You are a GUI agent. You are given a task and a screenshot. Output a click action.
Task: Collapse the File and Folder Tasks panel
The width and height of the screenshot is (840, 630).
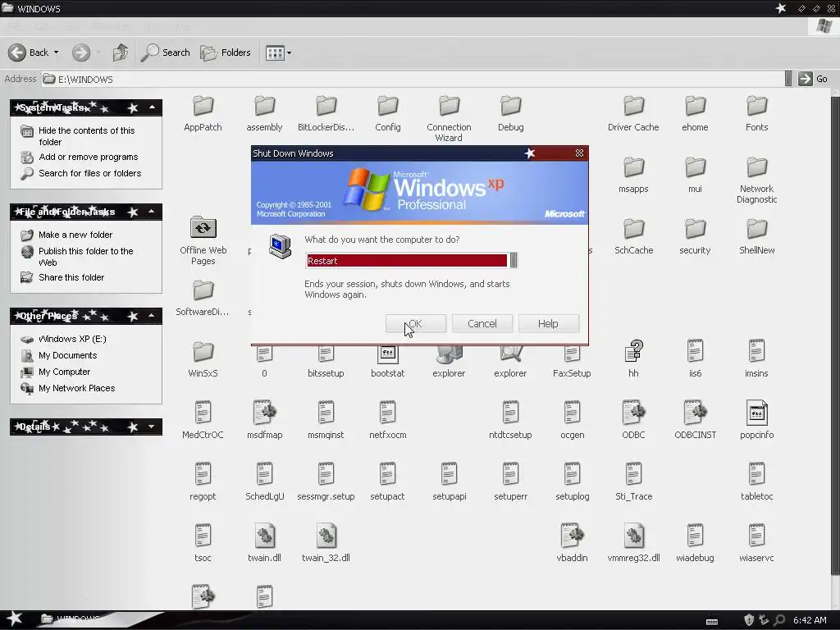pos(152,212)
